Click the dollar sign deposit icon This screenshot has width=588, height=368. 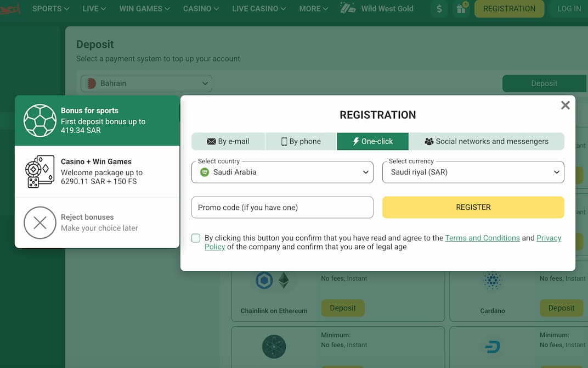(x=439, y=9)
